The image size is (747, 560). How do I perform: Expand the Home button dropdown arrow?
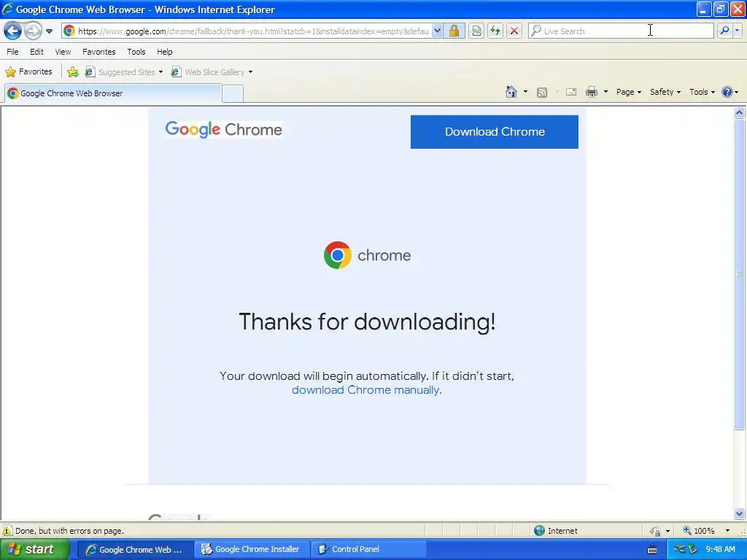tap(525, 92)
